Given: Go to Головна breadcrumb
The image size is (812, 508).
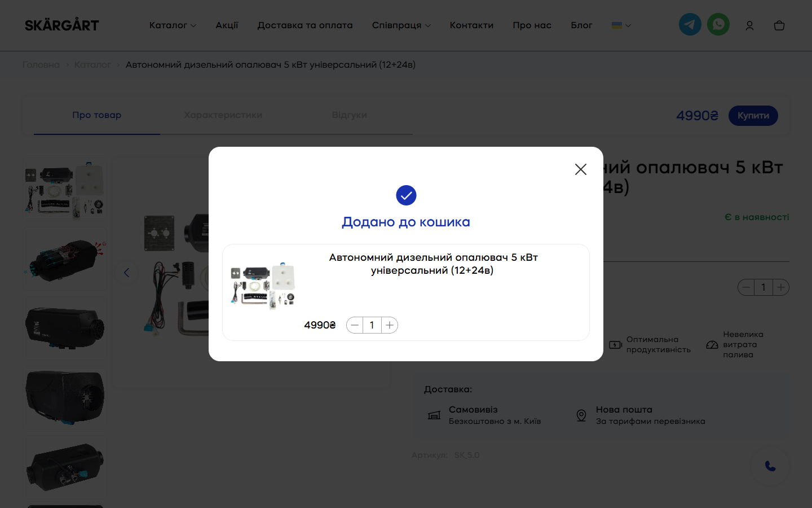Looking at the screenshot, I should [41, 65].
